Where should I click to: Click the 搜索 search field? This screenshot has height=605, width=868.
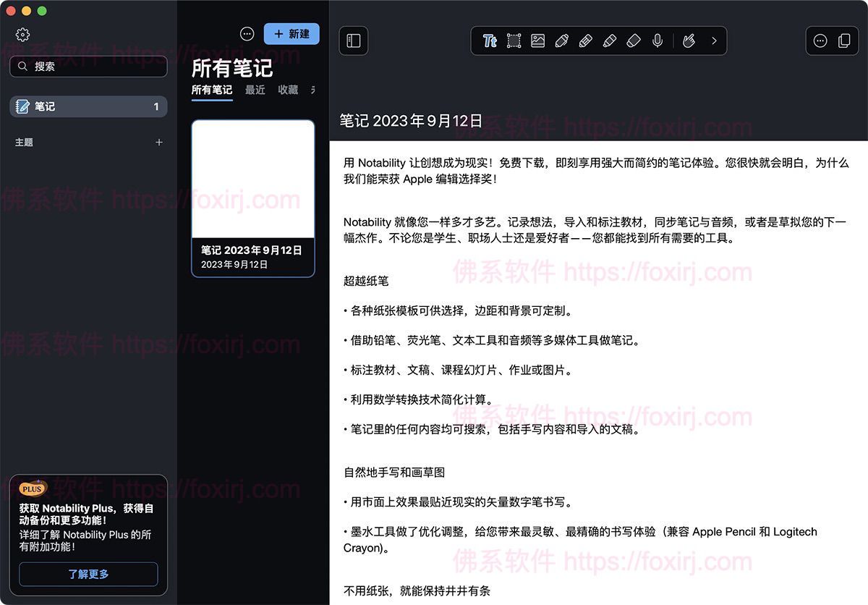click(x=88, y=67)
